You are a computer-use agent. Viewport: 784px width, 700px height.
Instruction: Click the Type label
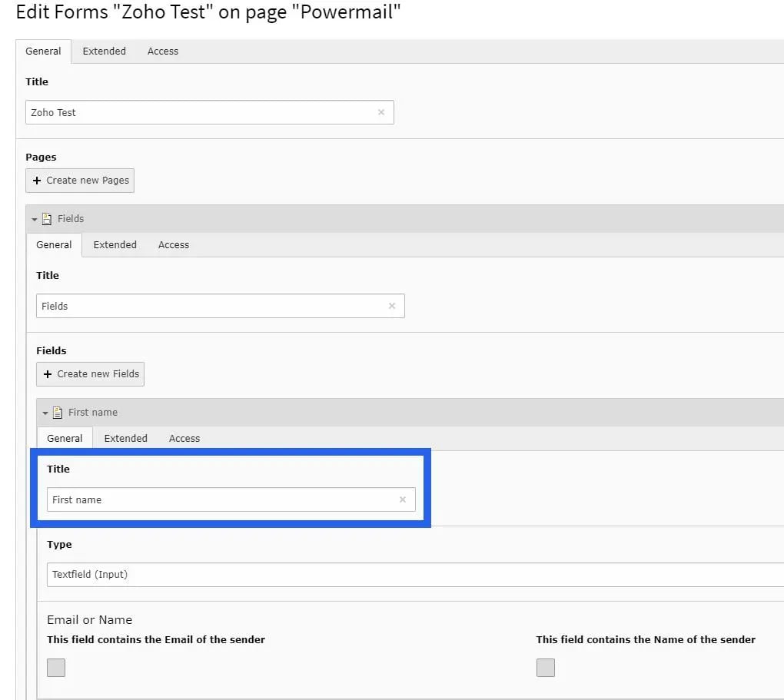click(x=59, y=545)
